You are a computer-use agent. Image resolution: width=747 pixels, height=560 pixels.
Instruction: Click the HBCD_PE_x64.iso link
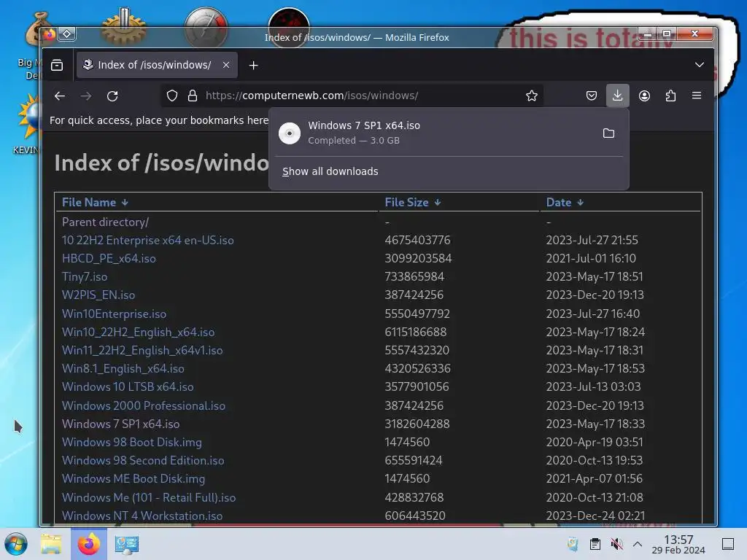point(109,259)
